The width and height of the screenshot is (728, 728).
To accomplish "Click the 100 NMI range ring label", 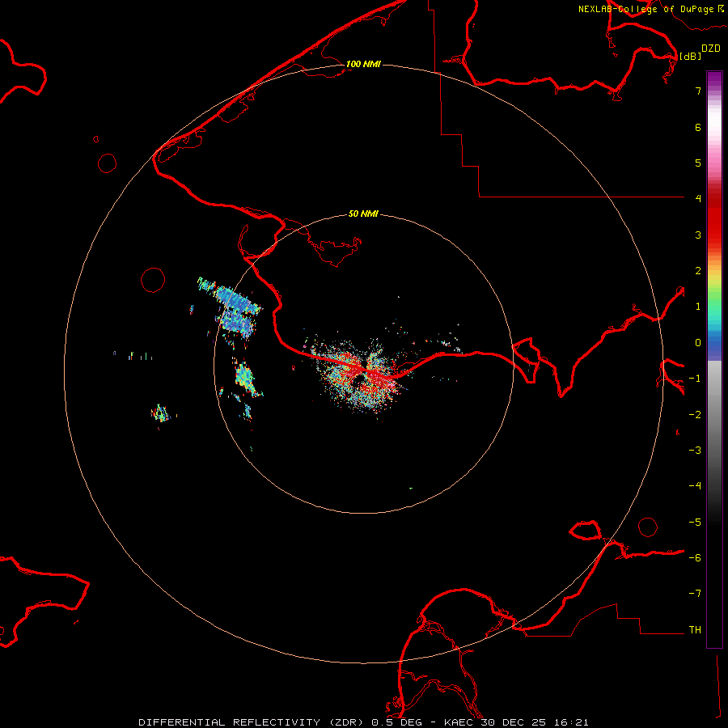I will click(363, 64).
